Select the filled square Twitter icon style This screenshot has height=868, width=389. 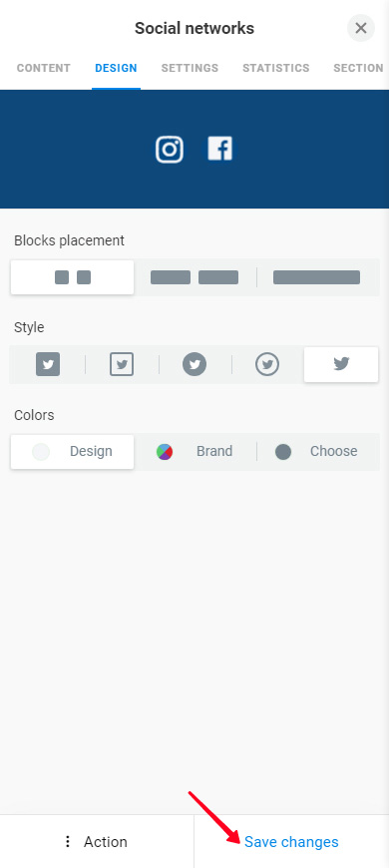[48, 365]
